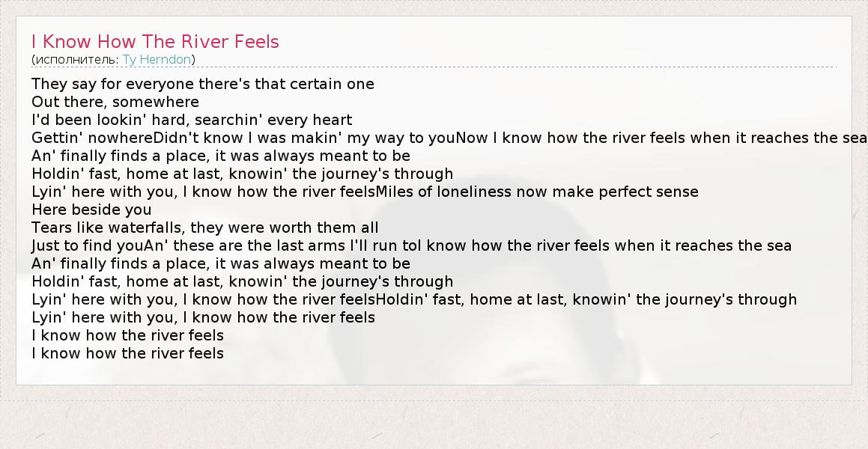Viewport: 868px width, 449px height.
Task: Click the phrase 'Miles of loneliness now make perfect sense'
Action: pyautogui.click(x=537, y=192)
